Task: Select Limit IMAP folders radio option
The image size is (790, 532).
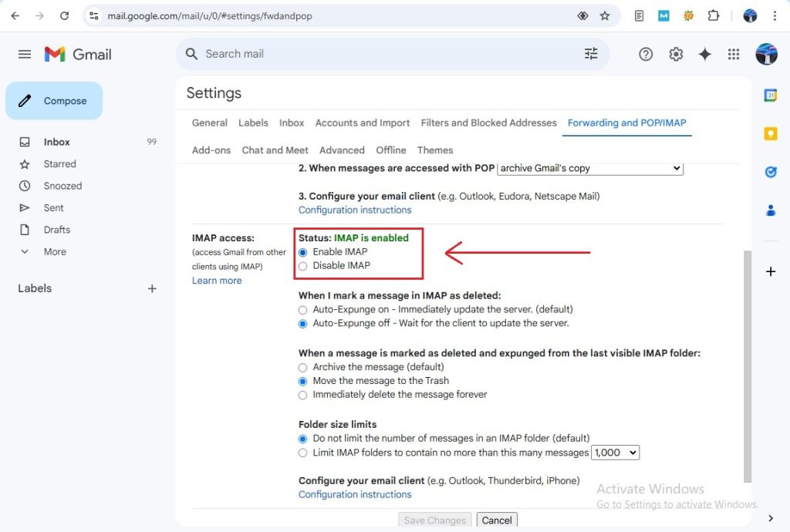Action: [x=302, y=453]
